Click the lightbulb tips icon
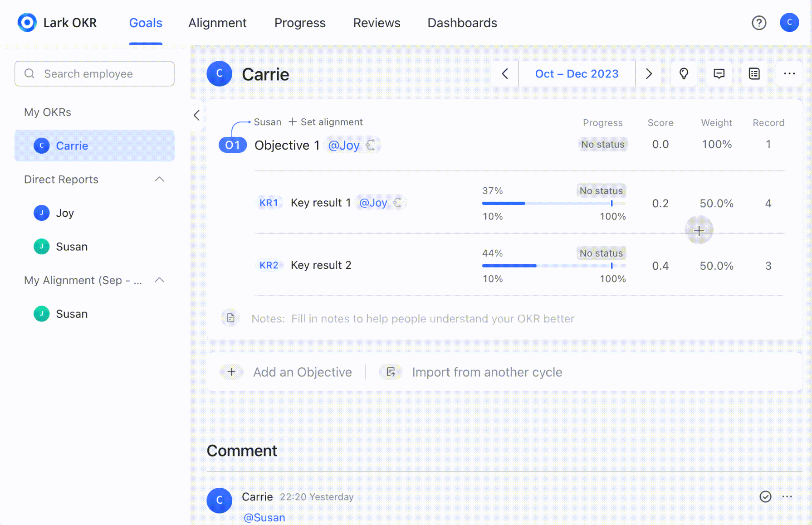The height and width of the screenshot is (525, 812). click(x=684, y=73)
